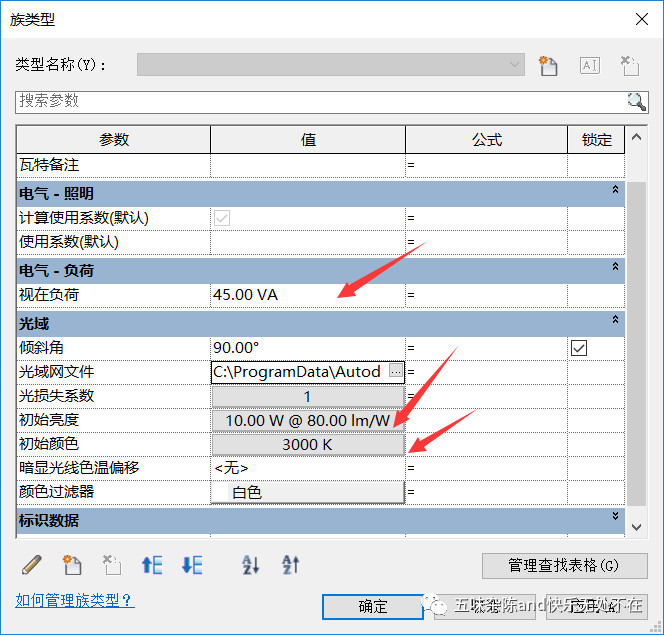The height and width of the screenshot is (635, 664).
Task: Click formula cell for 倾斜角
Action: (x=487, y=348)
